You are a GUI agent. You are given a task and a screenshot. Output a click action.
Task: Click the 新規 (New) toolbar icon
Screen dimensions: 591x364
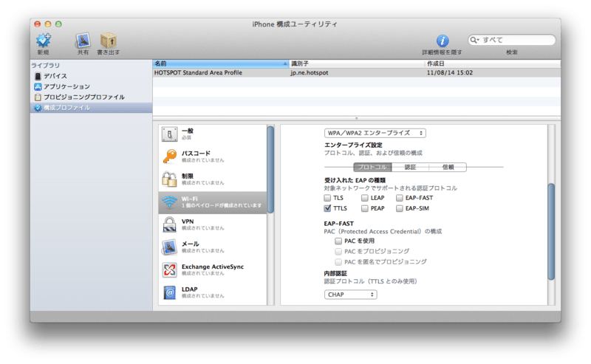(x=43, y=41)
